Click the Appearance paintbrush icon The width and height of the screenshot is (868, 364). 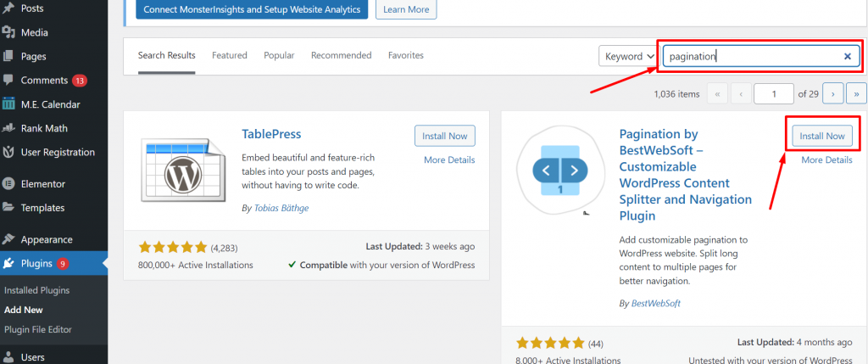pos(8,239)
